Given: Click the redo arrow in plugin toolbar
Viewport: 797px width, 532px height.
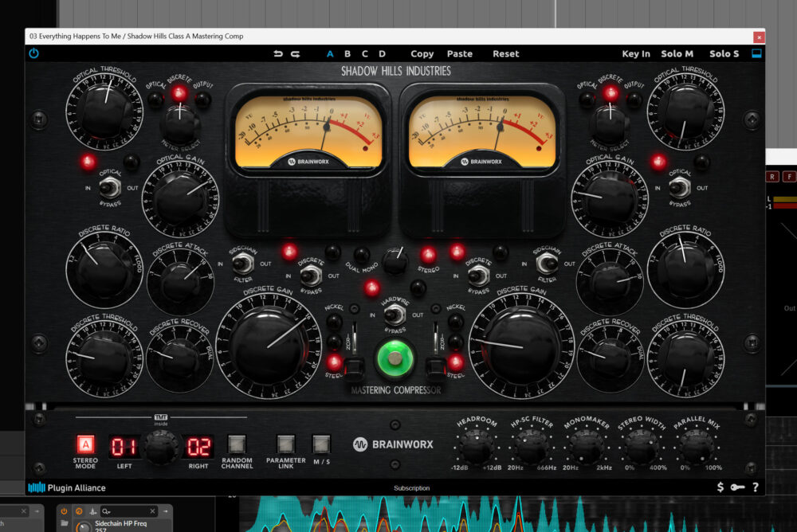Looking at the screenshot, I should [x=296, y=54].
